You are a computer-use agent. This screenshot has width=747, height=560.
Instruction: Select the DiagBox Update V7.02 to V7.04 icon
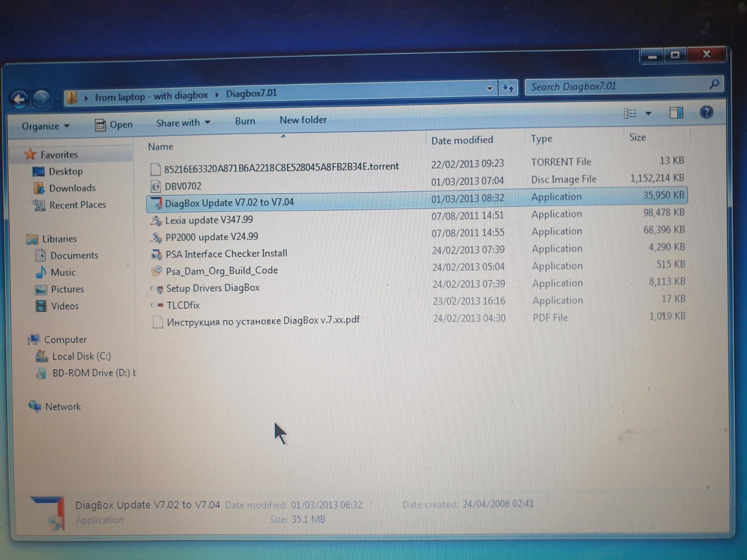click(x=156, y=203)
